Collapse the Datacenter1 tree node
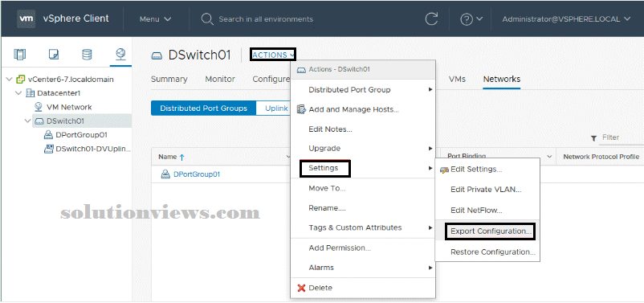 pos(18,93)
